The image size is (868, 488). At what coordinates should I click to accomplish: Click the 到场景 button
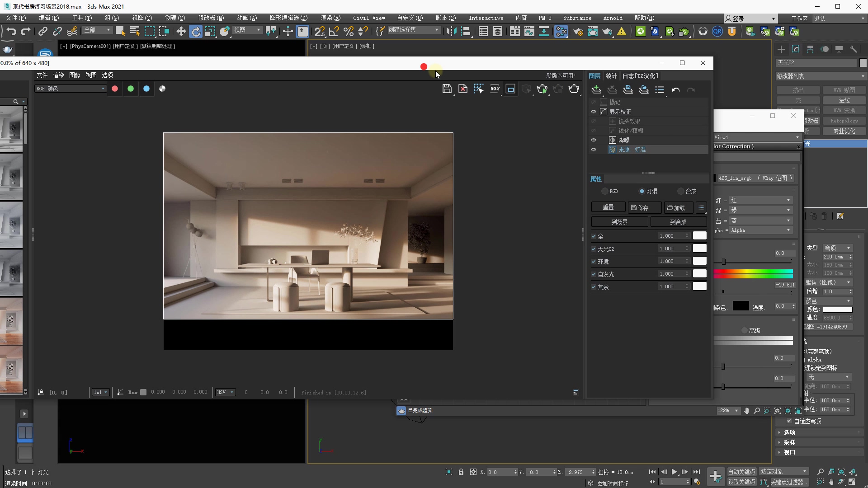coord(619,222)
